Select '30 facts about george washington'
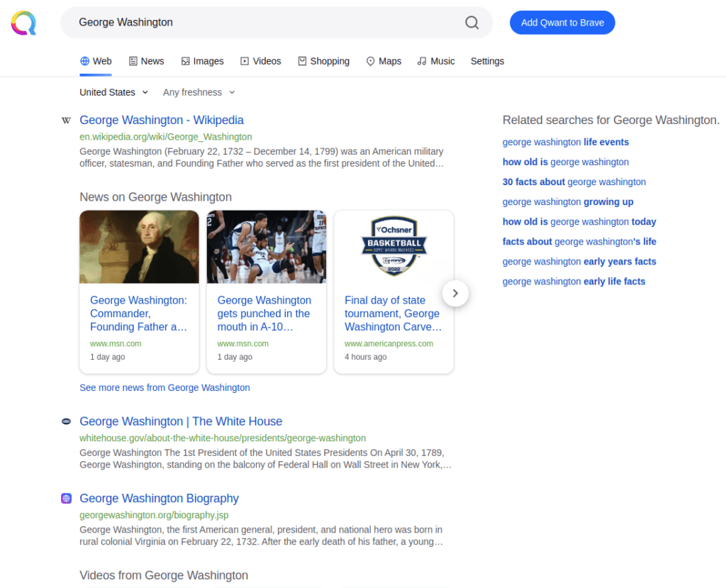This screenshot has width=726, height=588. point(574,182)
